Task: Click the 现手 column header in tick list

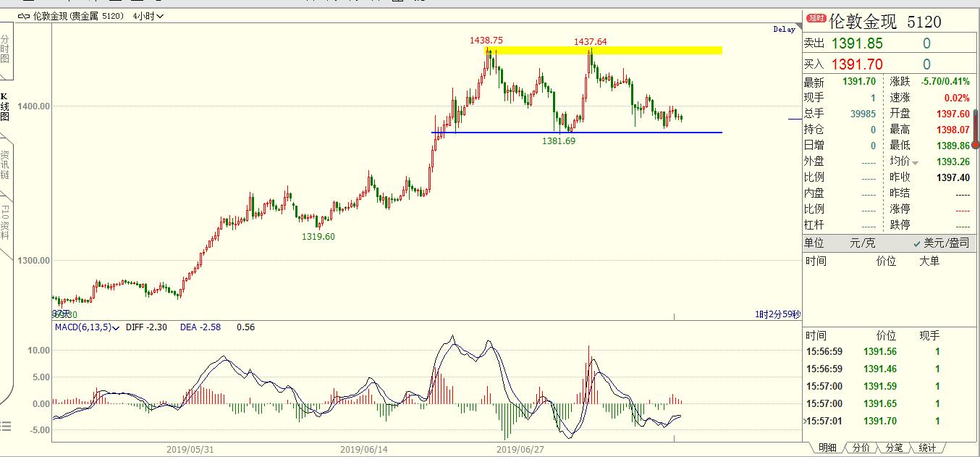Action: [929, 335]
